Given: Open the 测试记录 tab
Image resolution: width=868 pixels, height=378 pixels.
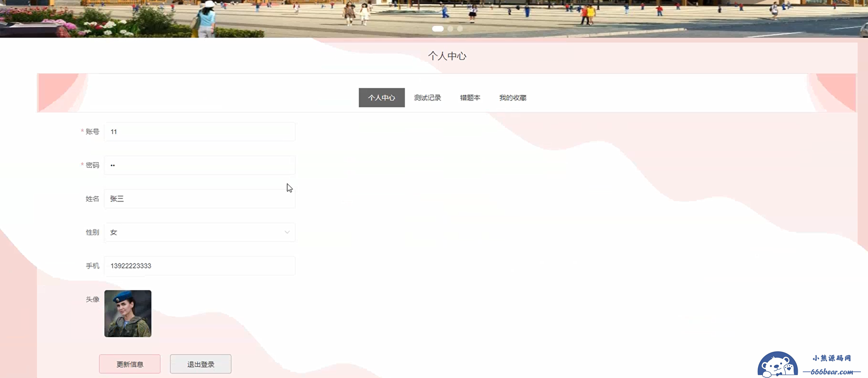Looking at the screenshot, I should [427, 98].
